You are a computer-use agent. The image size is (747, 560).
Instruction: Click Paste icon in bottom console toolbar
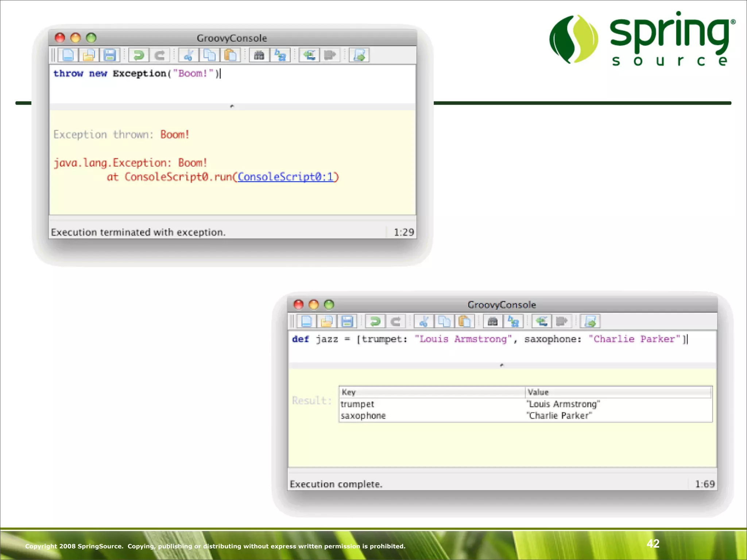tap(465, 322)
